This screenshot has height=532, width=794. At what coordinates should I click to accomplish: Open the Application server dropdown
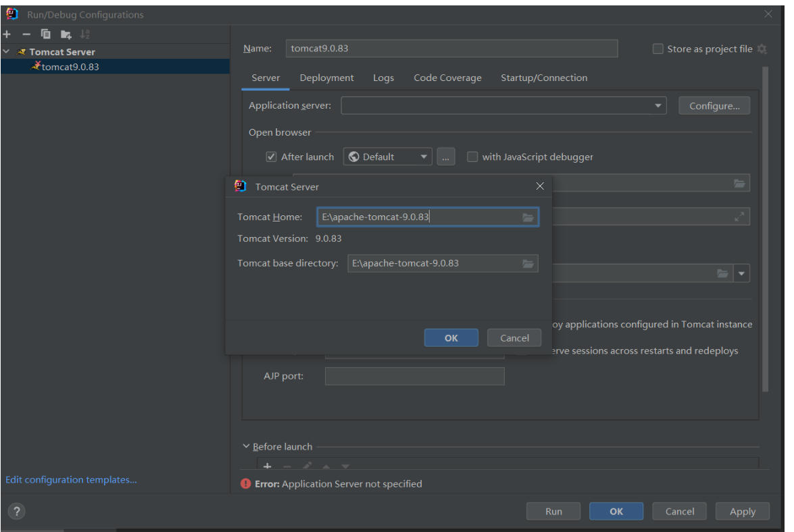(657, 106)
